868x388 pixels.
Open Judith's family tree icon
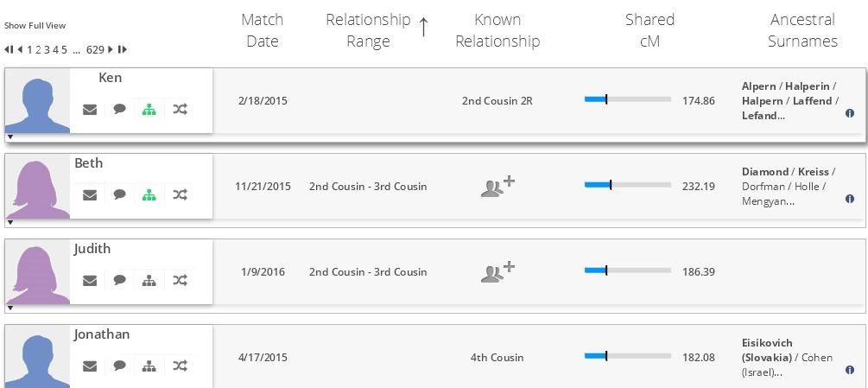(x=149, y=280)
